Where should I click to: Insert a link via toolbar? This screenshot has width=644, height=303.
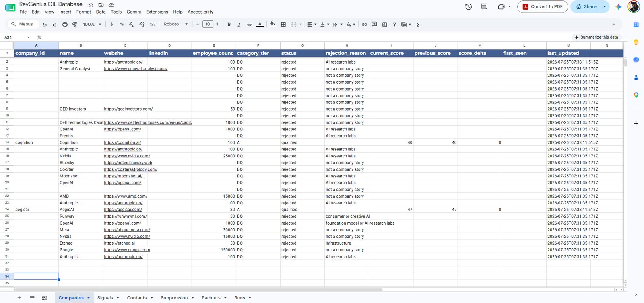(x=364, y=24)
